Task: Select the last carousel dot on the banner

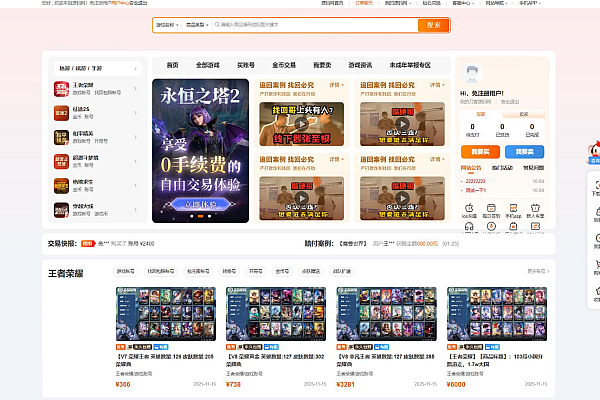Action: click(209, 216)
